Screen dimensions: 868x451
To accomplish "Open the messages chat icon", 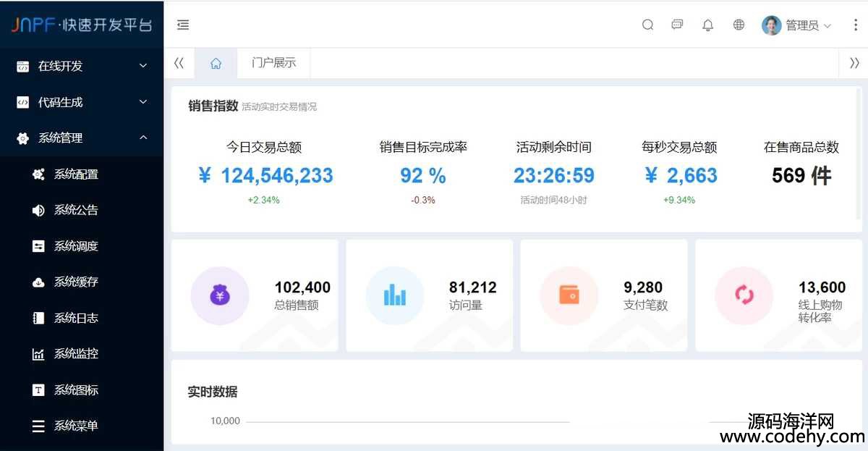I will coord(677,25).
